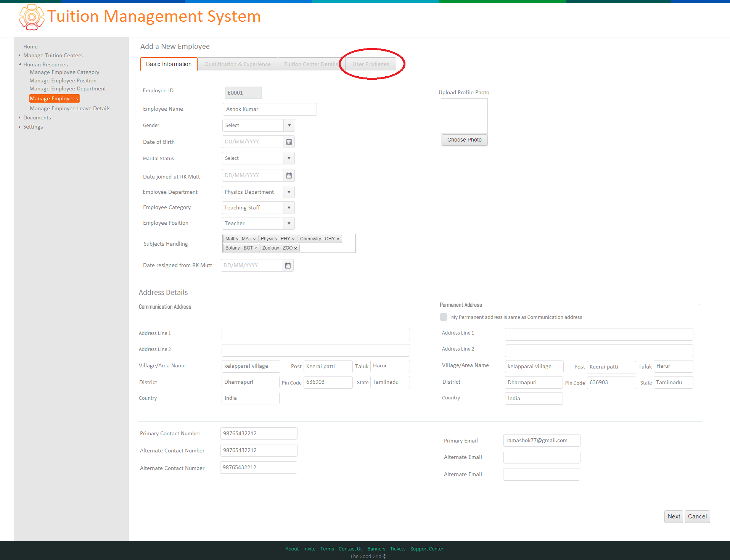Screen dimensions: 730x560
Task: Remove the Maths - MAT subject tag
Action: pyautogui.click(x=254, y=239)
